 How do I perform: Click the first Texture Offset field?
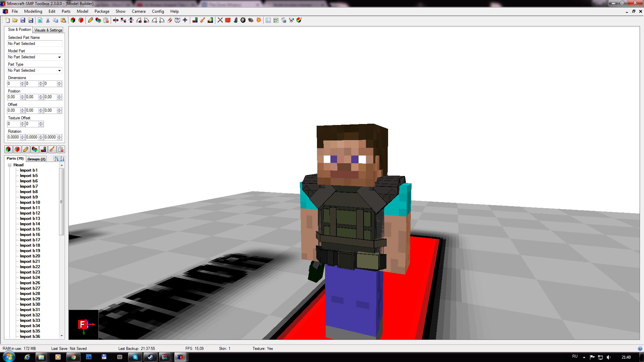coord(13,124)
